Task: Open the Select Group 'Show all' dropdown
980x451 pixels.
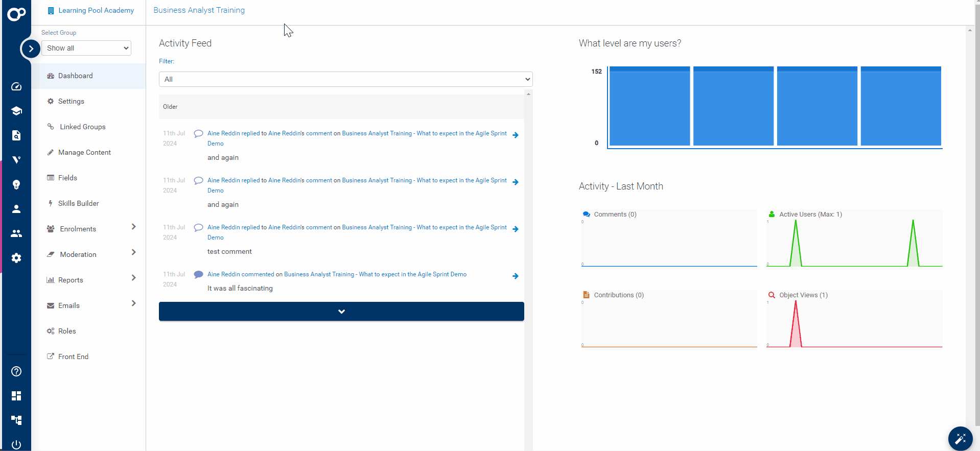Action: 86,48
